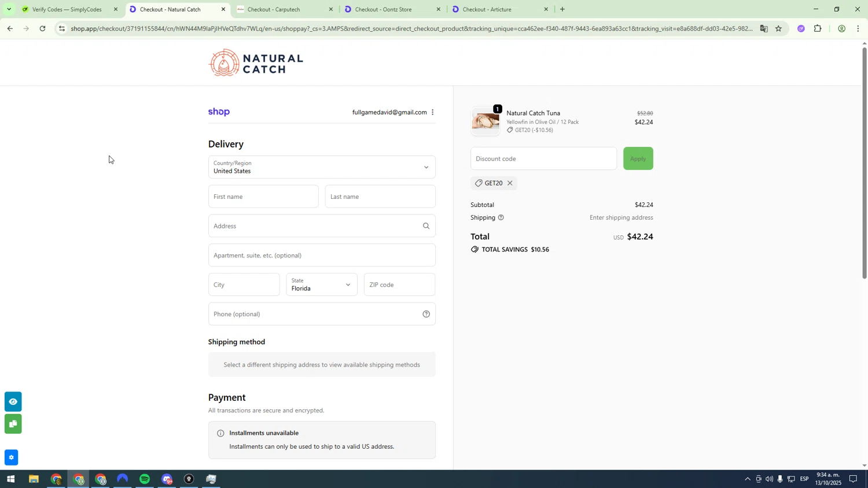This screenshot has width=868, height=488.
Task: Close the Checkout - Natural Catch tab
Action: pyautogui.click(x=223, y=9)
